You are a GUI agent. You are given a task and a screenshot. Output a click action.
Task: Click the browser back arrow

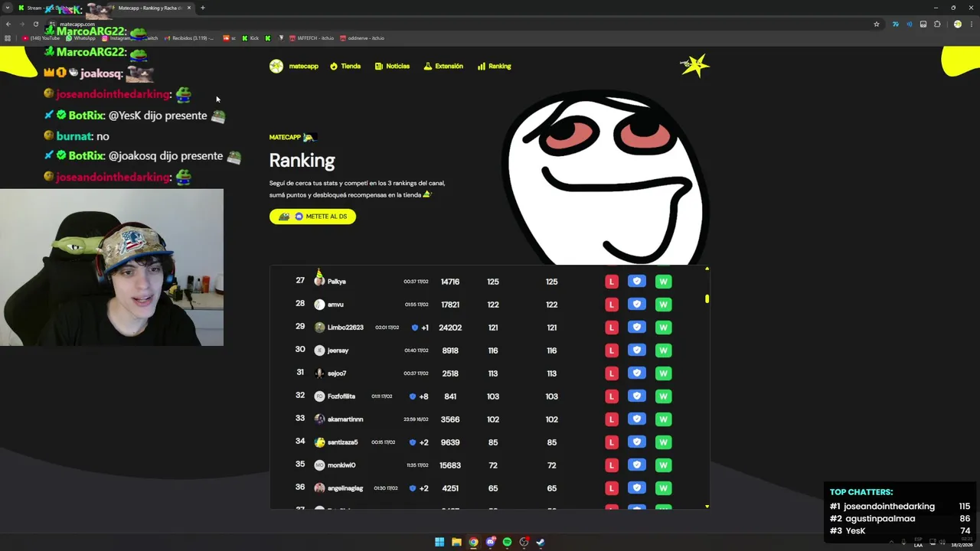coord(8,24)
